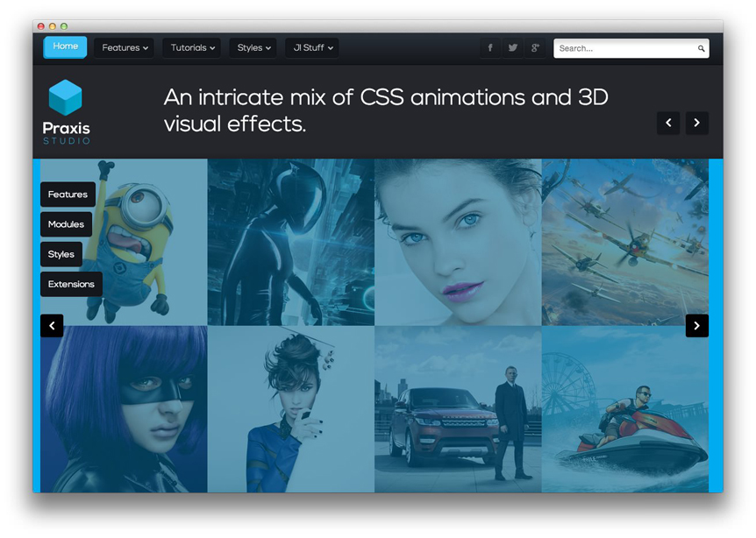Click the gallery's right arrow
756x538 pixels.
click(x=696, y=326)
